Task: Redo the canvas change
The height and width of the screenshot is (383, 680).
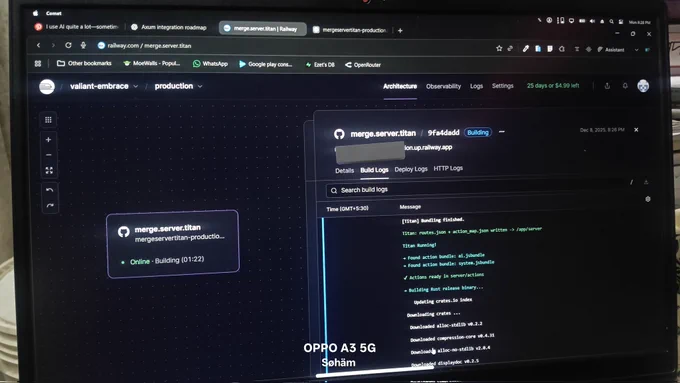Action: coord(50,206)
